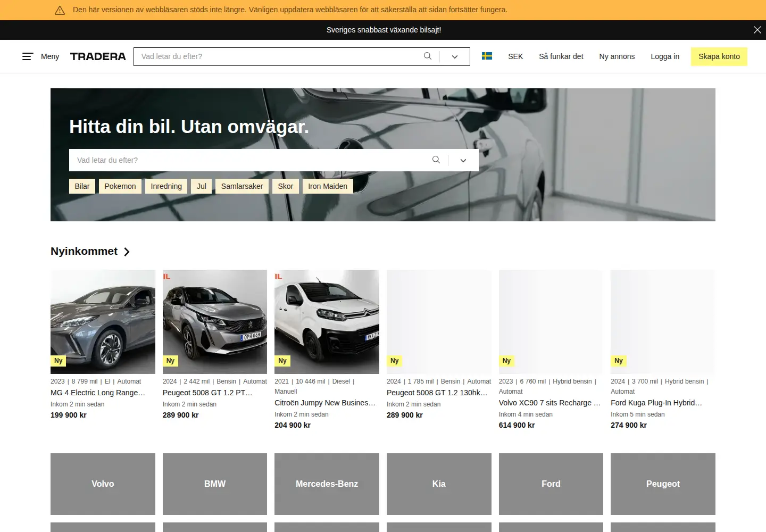Click the Swedish flag icon
This screenshot has width=766, height=532.
pyautogui.click(x=487, y=56)
